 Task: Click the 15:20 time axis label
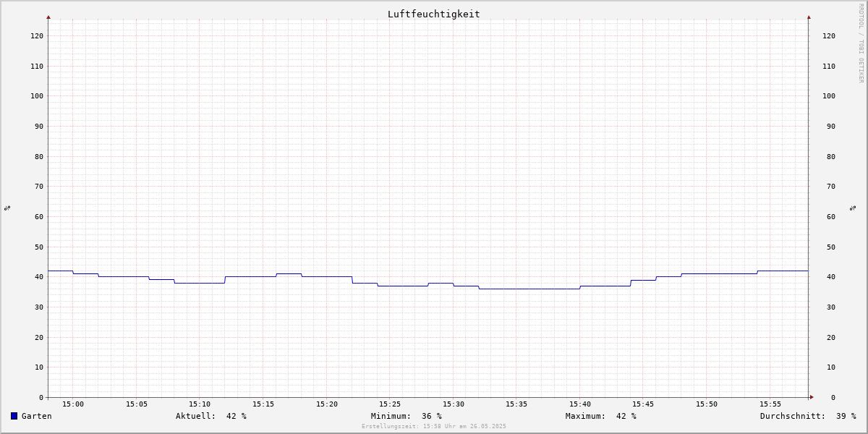[327, 404]
